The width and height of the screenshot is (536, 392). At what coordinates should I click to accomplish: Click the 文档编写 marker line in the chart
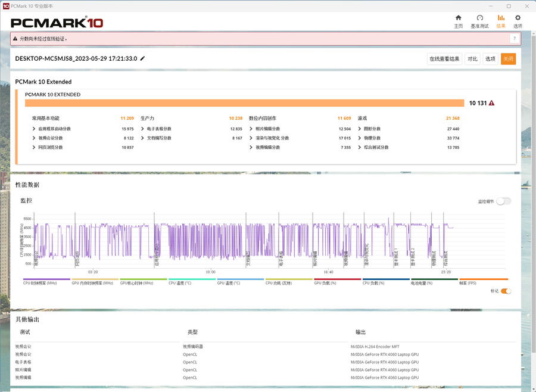click(246, 239)
